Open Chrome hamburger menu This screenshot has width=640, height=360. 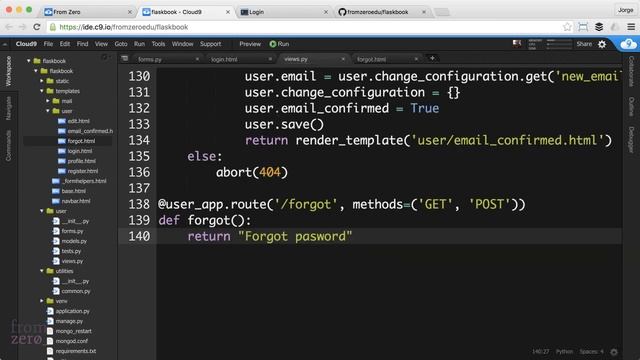tap(631, 27)
